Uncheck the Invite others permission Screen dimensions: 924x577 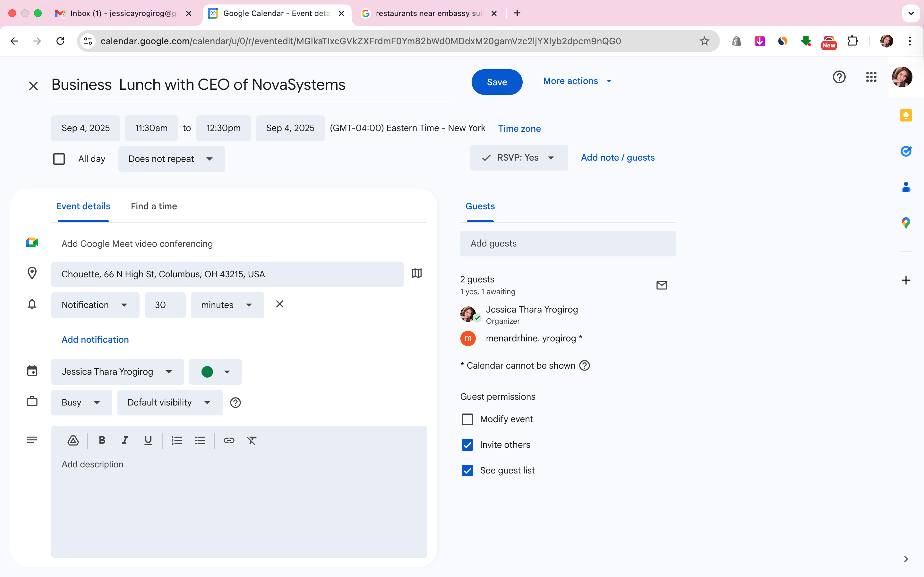pyautogui.click(x=467, y=445)
